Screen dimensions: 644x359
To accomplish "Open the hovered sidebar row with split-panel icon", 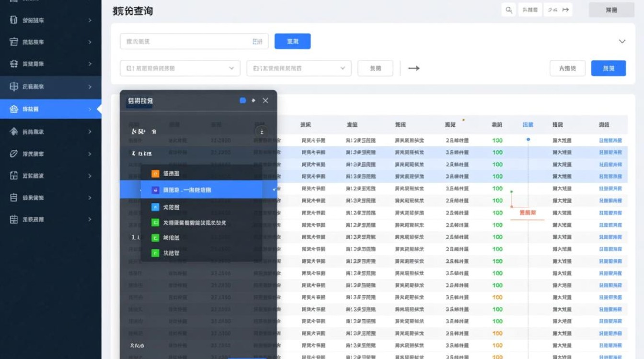I will point(50,87).
